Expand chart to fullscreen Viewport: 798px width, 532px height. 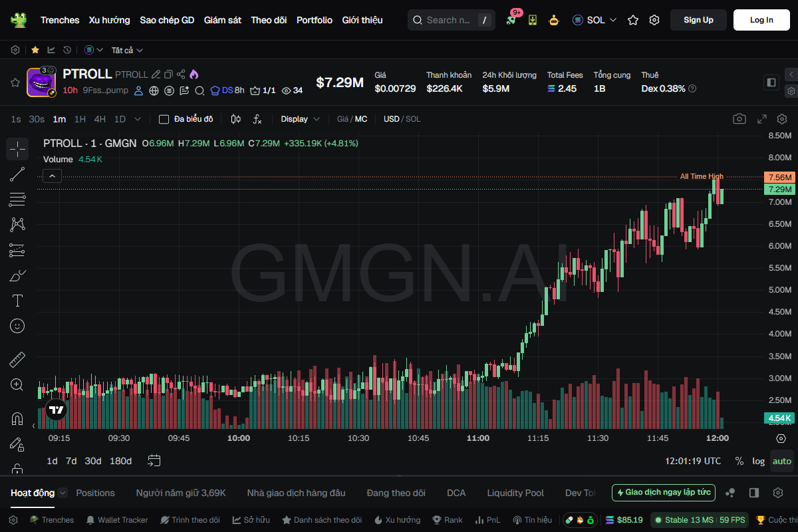click(762, 119)
